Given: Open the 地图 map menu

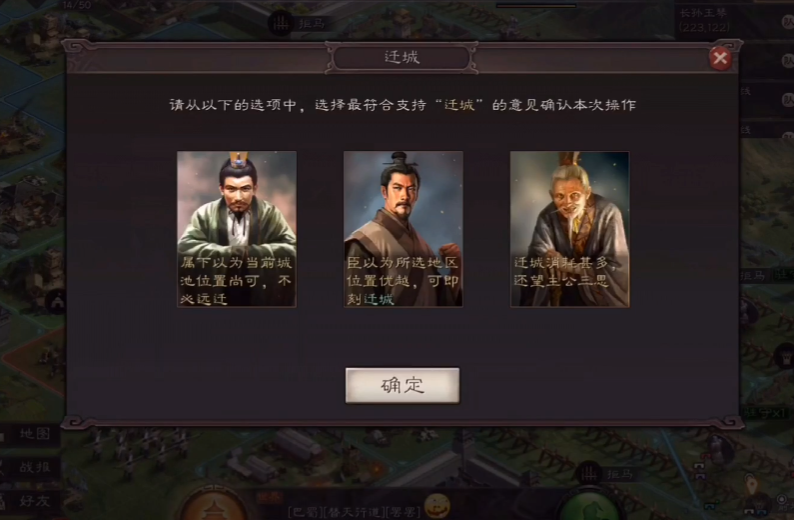Looking at the screenshot, I should (30, 434).
